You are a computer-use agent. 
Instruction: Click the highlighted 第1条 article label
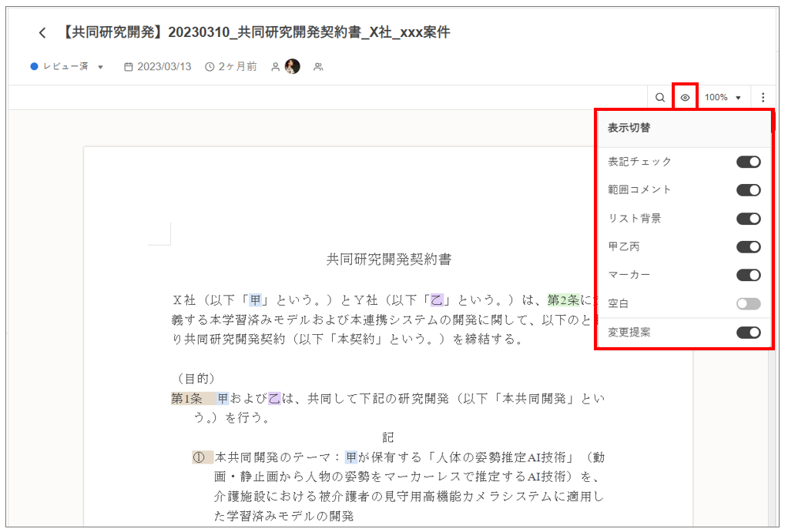point(186,398)
